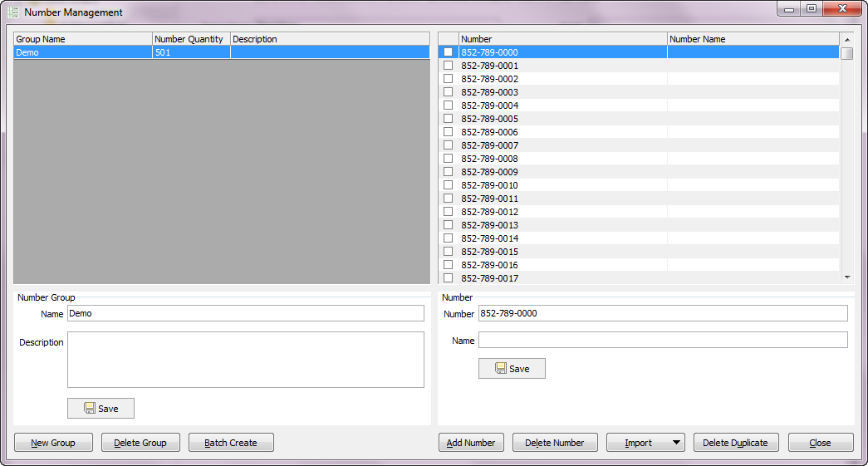Click the Number Management window title icon
The height and width of the screenshot is (466, 868).
pos(13,12)
